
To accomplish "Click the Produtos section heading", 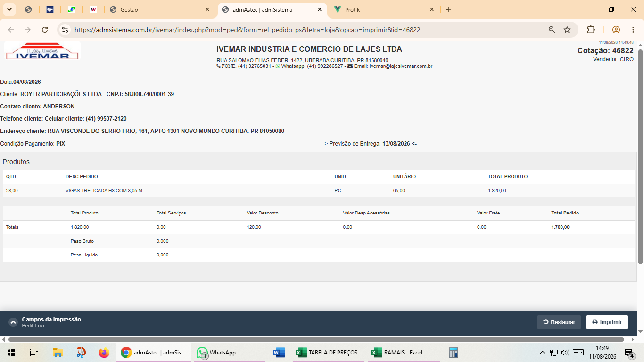I will 16,162.
